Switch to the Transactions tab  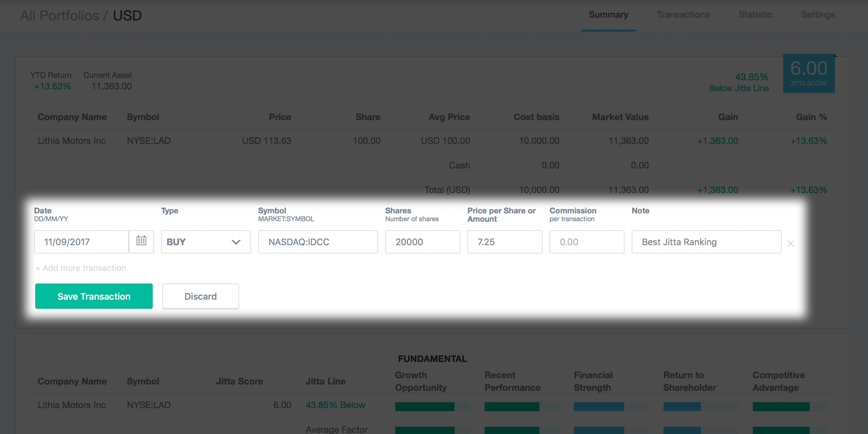coord(683,15)
